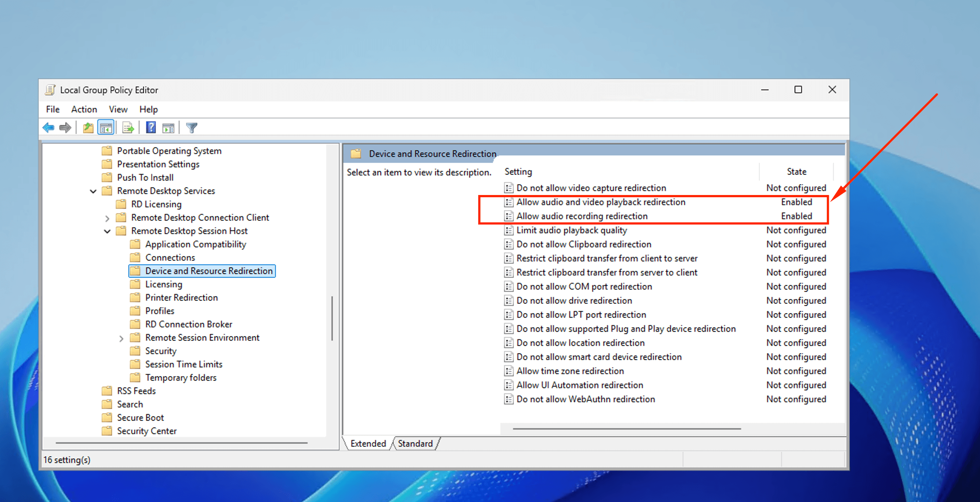Screen dimensions: 980x502
Task: Select Do not allow smart card device redirection
Action: 599,357
